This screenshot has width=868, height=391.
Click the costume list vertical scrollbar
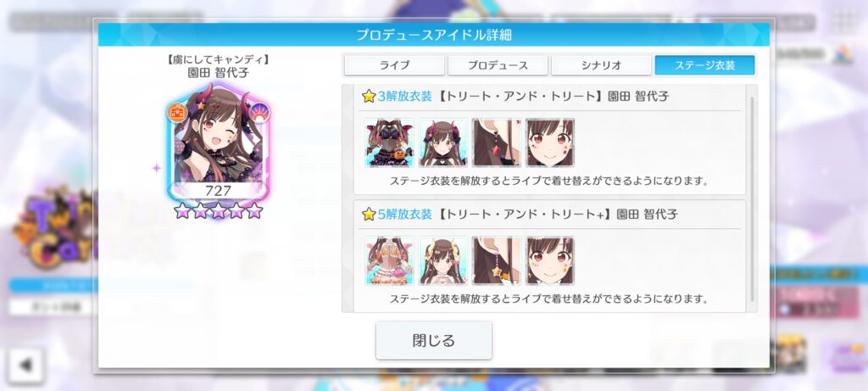pos(752,199)
